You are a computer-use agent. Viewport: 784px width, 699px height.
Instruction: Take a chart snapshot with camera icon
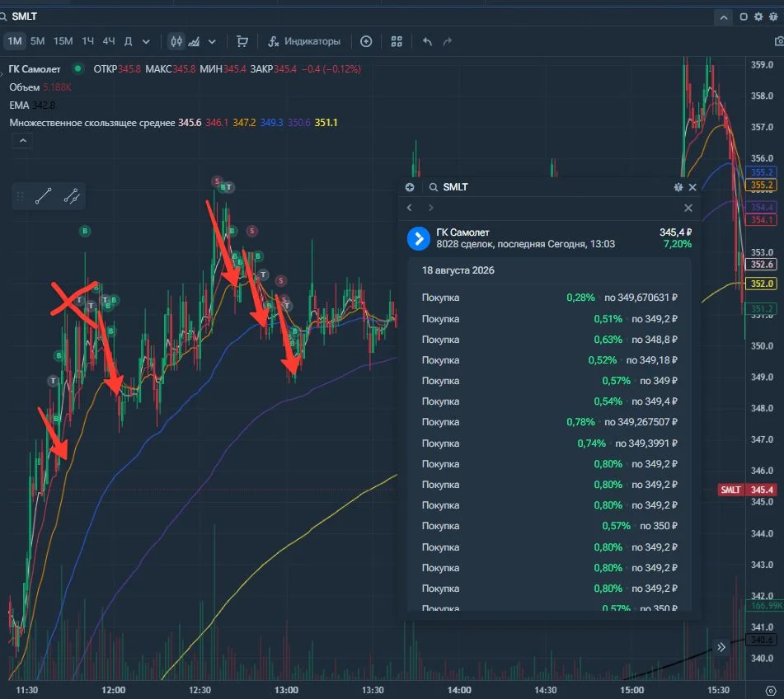(778, 41)
